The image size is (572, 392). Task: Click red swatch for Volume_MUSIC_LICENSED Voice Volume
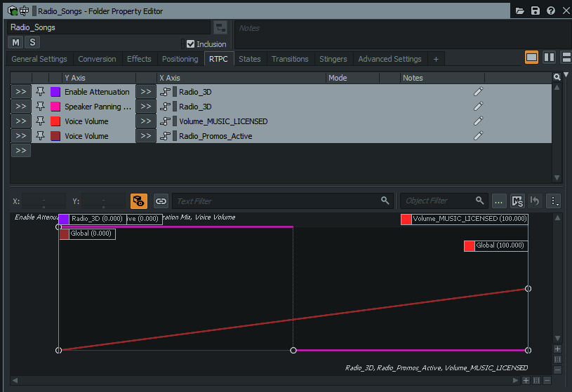[x=55, y=121]
